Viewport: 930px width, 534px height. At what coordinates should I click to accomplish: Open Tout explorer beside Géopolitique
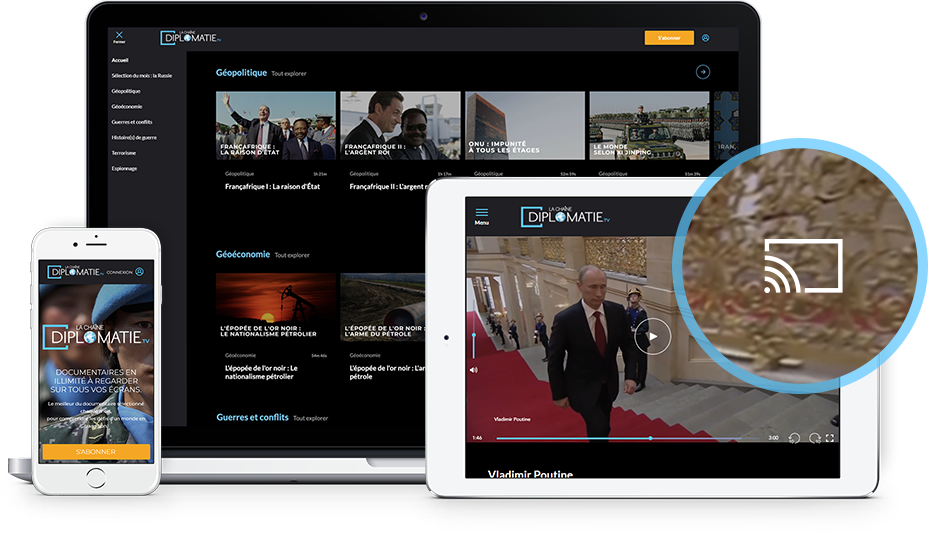click(x=289, y=74)
